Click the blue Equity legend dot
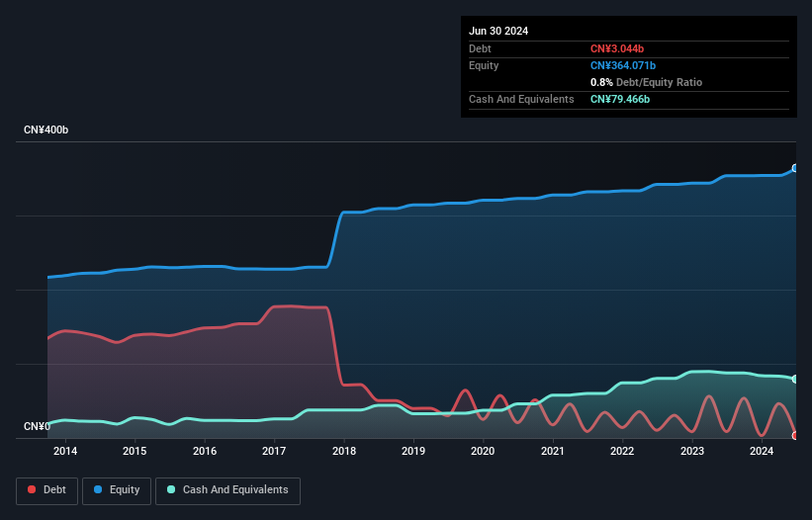The height and width of the screenshot is (520, 812). (x=98, y=489)
